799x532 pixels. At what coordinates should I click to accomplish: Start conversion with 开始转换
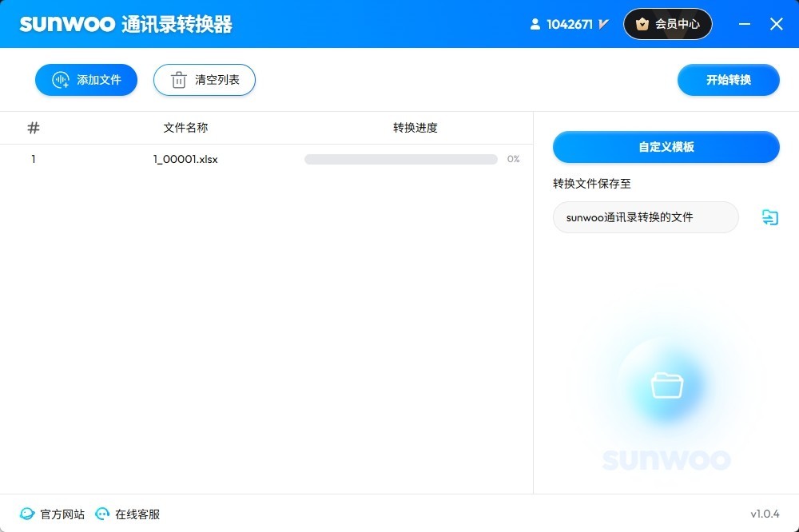728,80
